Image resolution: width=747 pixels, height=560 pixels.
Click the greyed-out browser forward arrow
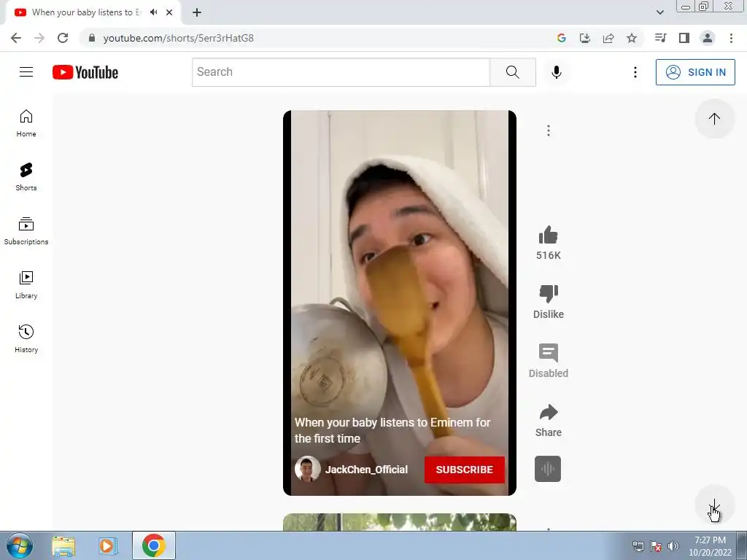[x=39, y=38]
